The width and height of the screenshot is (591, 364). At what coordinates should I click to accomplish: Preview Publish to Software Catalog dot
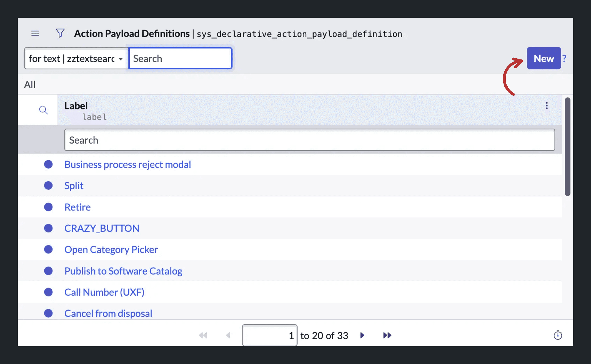(x=48, y=271)
